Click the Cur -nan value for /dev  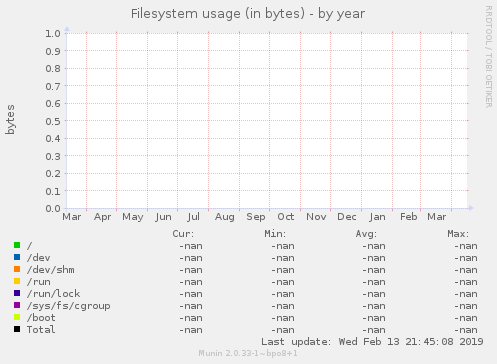tap(191, 258)
